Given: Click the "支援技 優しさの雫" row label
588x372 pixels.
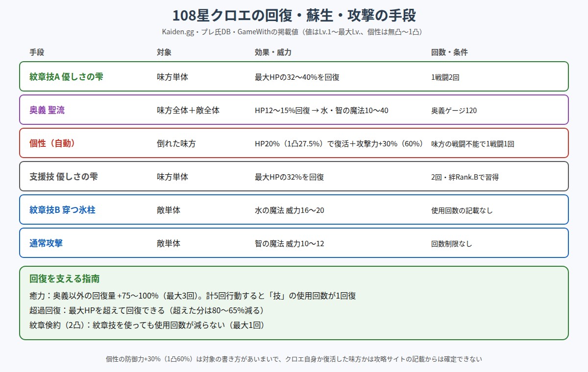Looking at the screenshot, I should [x=64, y=177].
